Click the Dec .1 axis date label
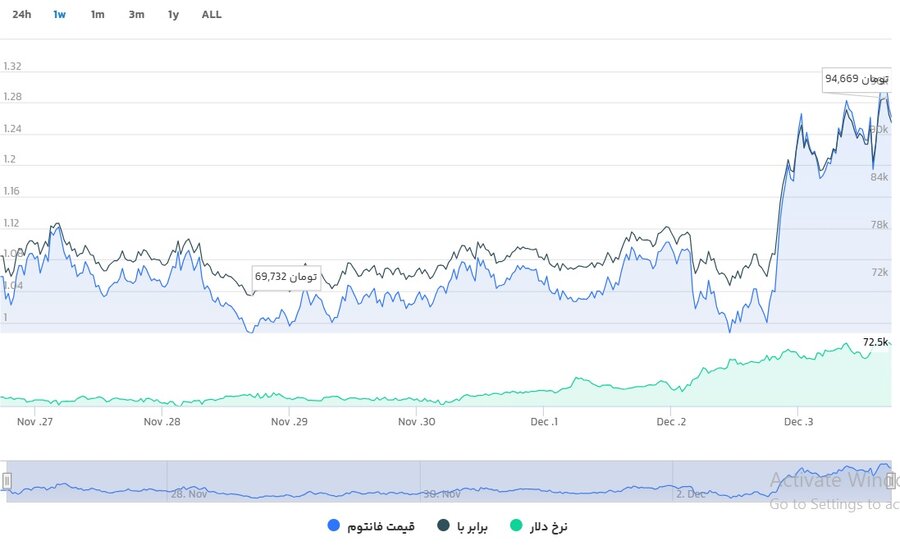Screen dimensions: 900x546 [545, 422]
